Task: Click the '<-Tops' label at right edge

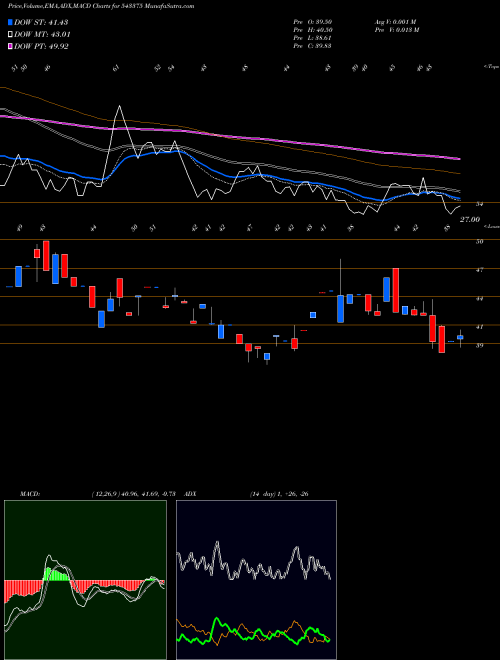Action: pos(491,67)
